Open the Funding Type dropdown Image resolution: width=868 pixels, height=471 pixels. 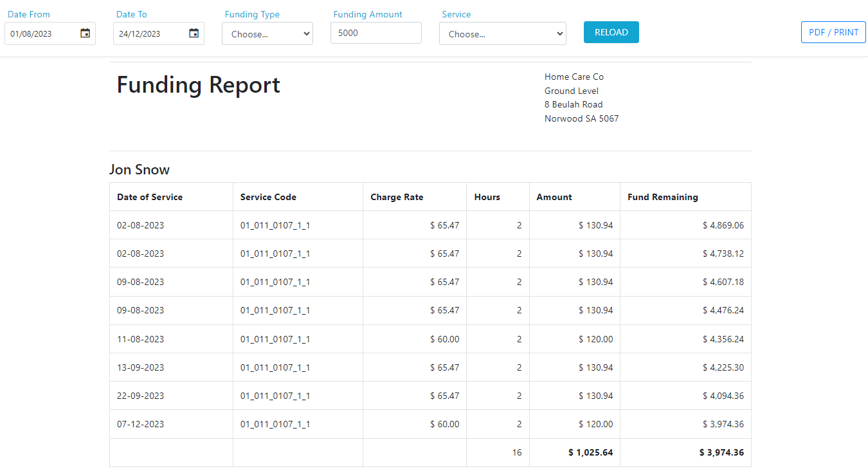coord(267,33)
